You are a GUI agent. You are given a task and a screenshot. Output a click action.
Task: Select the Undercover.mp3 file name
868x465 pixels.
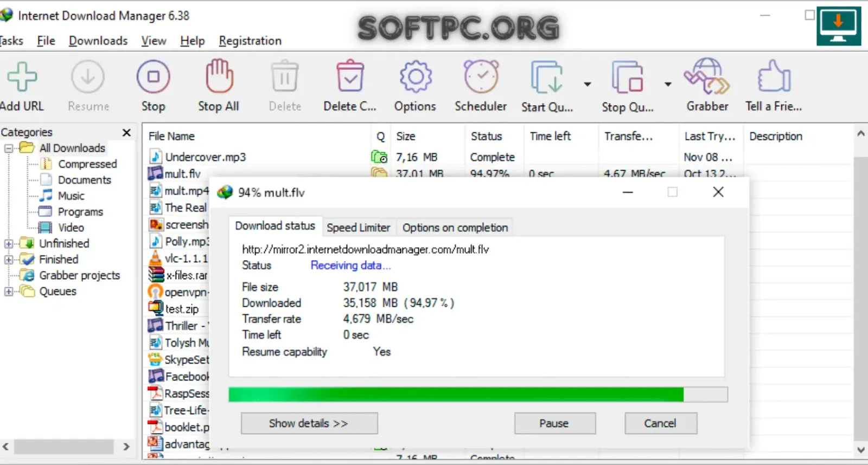[206, 157]
